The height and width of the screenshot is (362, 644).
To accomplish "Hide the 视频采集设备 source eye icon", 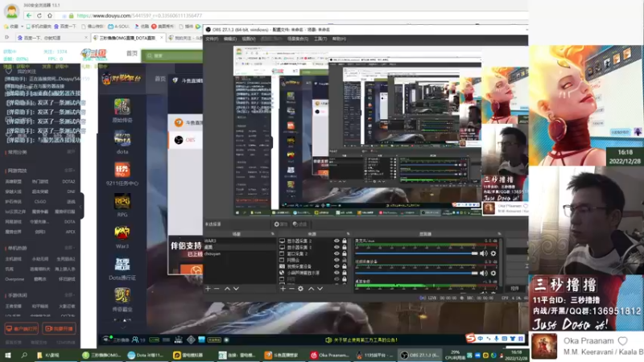I will [336, 266].
